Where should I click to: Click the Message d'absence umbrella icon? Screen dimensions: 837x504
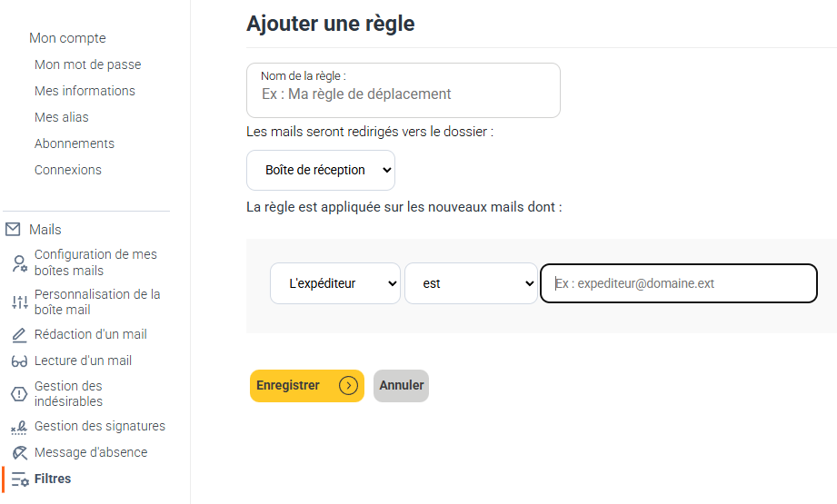coord(19,453)
